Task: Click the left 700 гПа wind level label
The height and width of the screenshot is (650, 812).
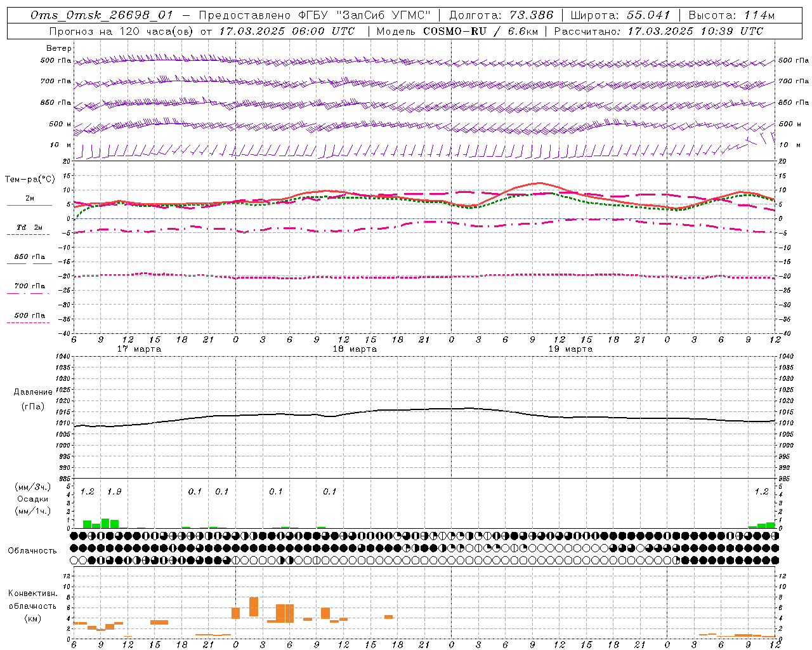Action: [56, 81]
